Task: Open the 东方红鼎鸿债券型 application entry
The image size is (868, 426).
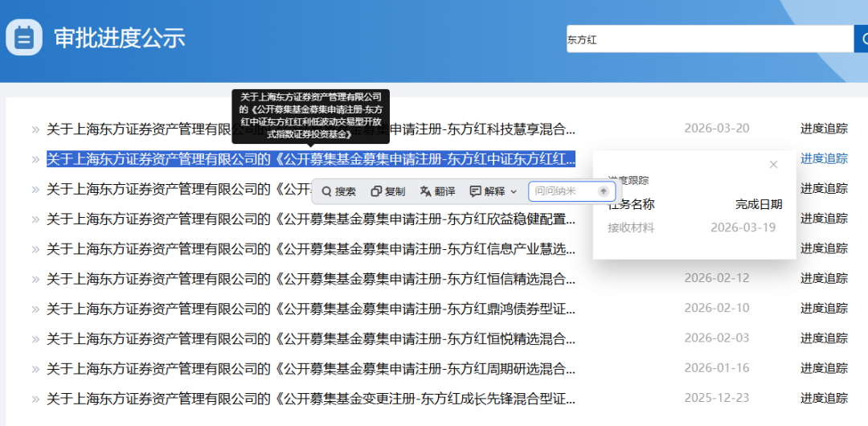Action: [310, 309]
